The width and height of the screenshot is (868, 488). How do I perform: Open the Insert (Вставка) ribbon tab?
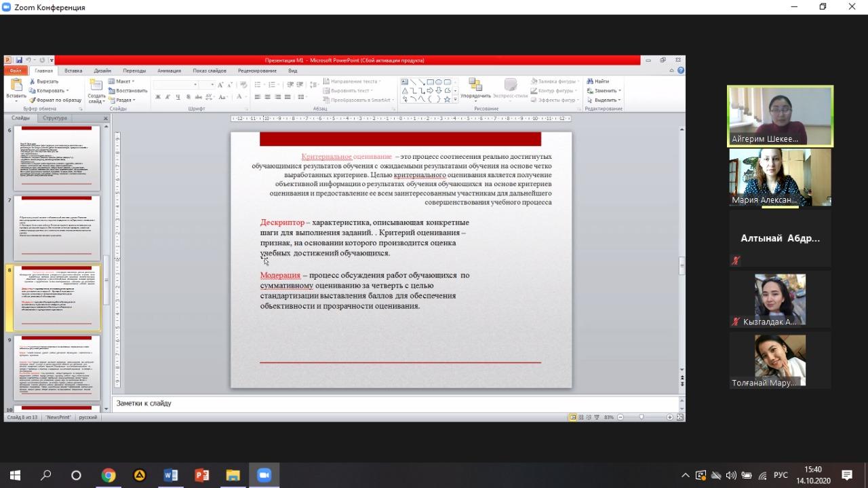point(73,71)
